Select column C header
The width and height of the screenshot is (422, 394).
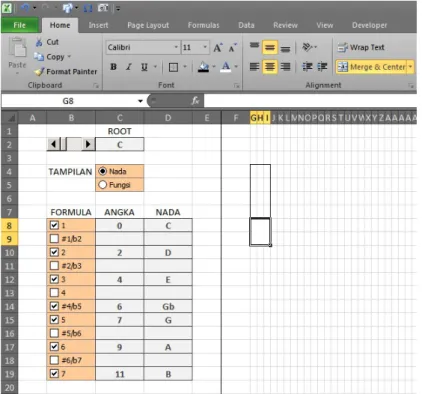120,118
